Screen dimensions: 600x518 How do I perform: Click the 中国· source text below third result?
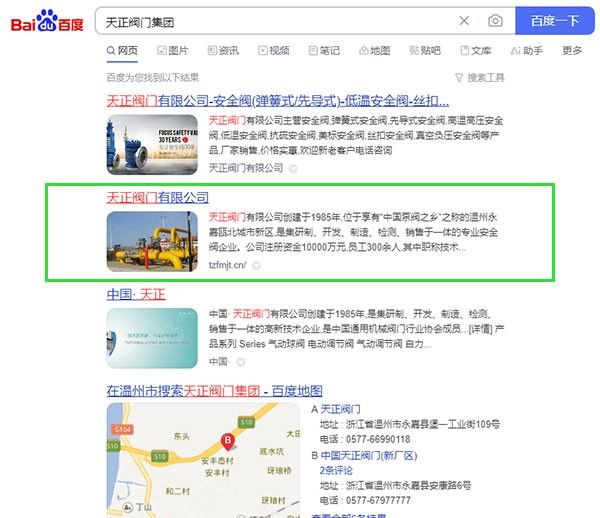click(218, 362)
